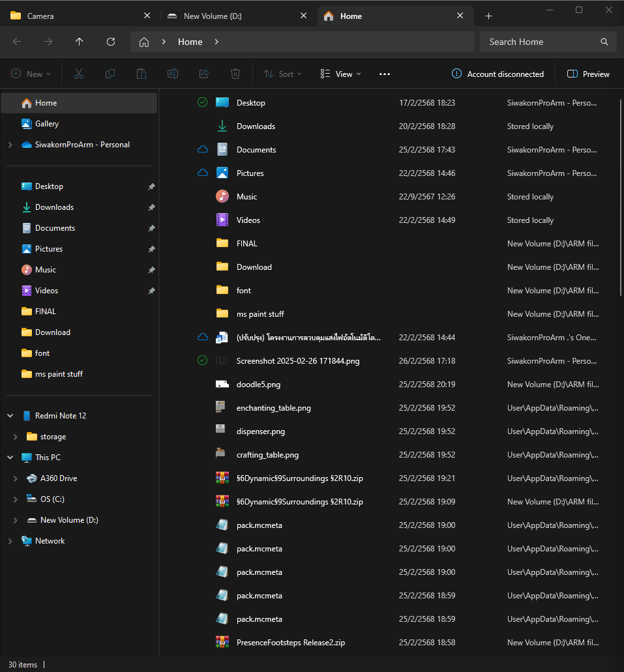Go up one folder level arrow
This screenshot has height=672, width=624.
click(x=80, y=42)
